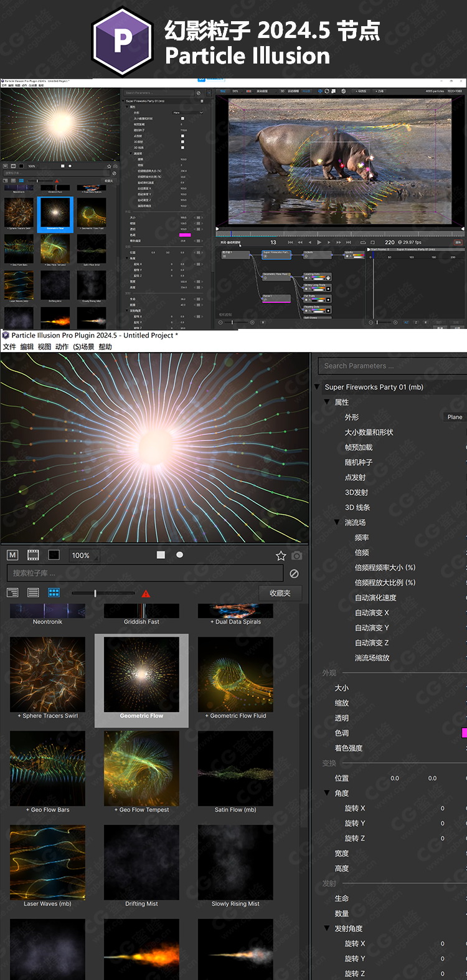Open the (S)场景 menu
The image size is (467, 980).
coord(83,347)
